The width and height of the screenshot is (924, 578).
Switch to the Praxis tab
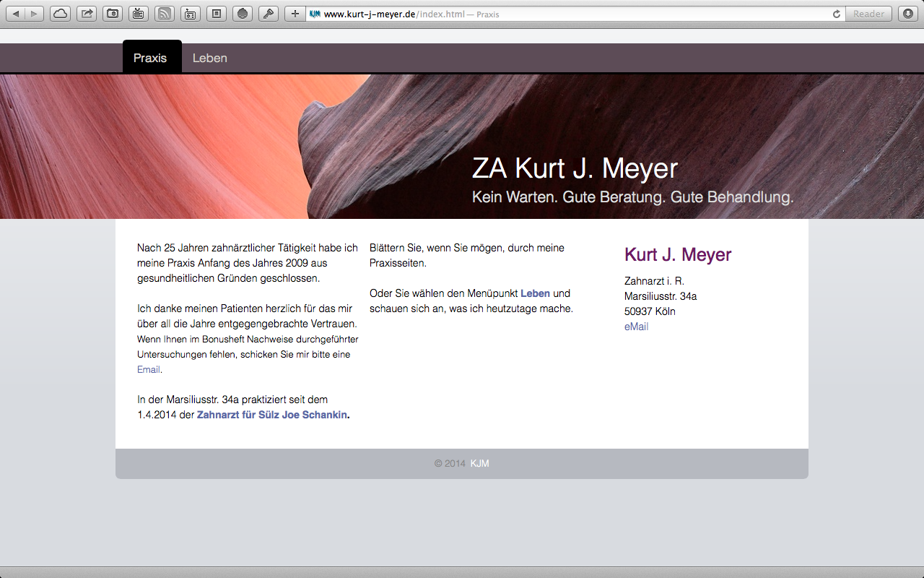(x=150, y=58)
